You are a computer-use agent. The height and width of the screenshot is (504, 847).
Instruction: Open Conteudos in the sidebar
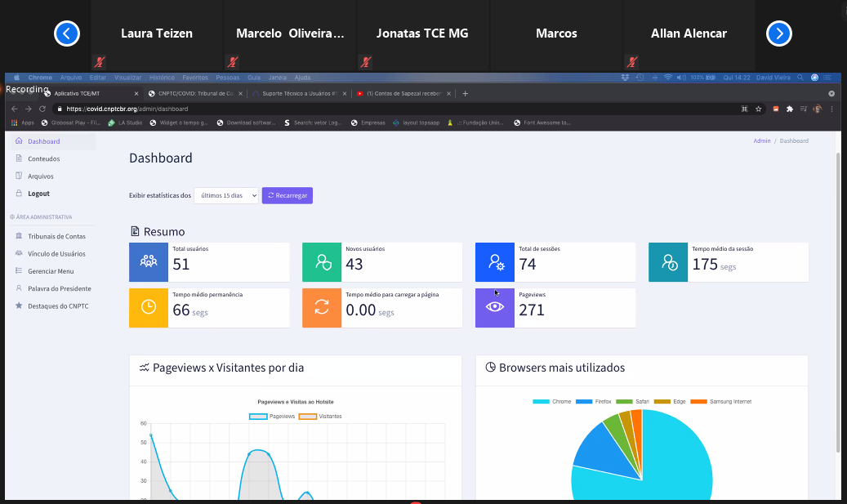[44, 158]
